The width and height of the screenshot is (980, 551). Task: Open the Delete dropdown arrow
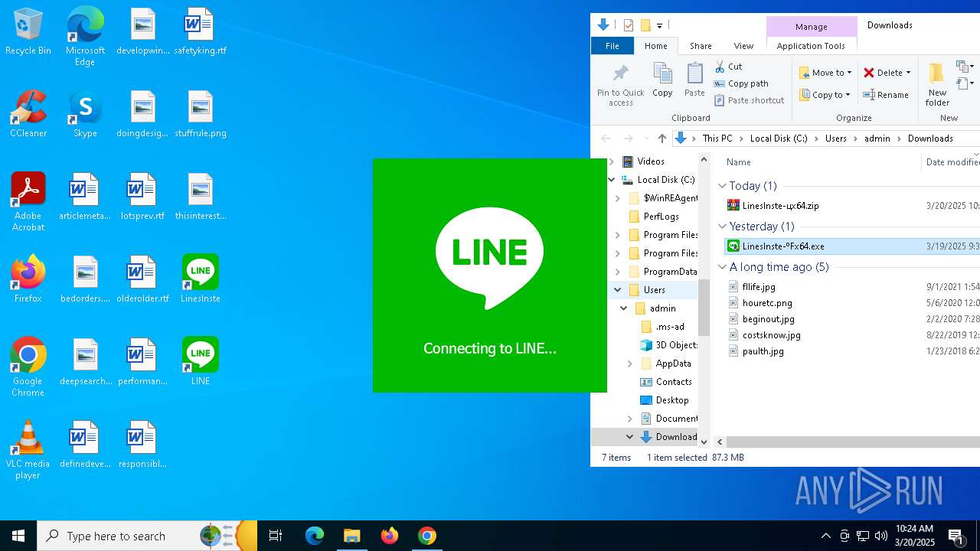point(909,73)
